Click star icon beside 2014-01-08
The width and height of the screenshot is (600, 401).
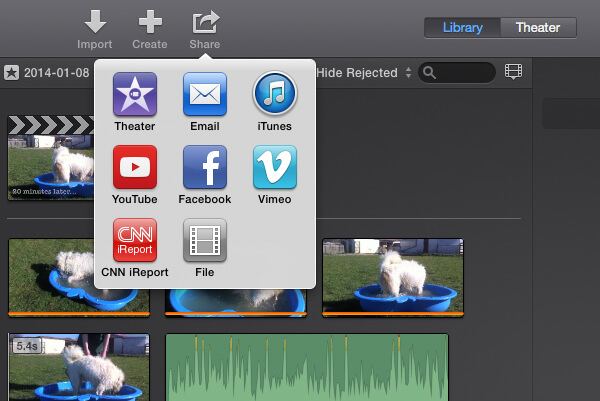pos(11,73)
